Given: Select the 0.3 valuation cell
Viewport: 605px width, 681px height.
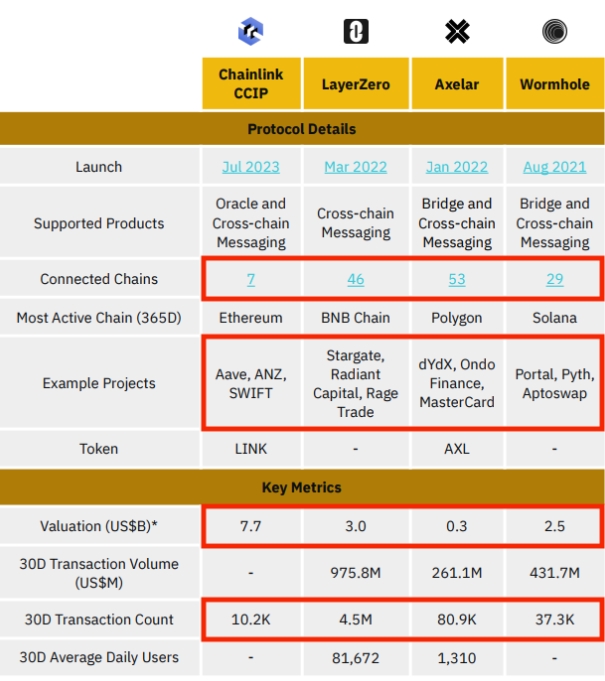Looking at the screenshot, I should pos(457,526).
